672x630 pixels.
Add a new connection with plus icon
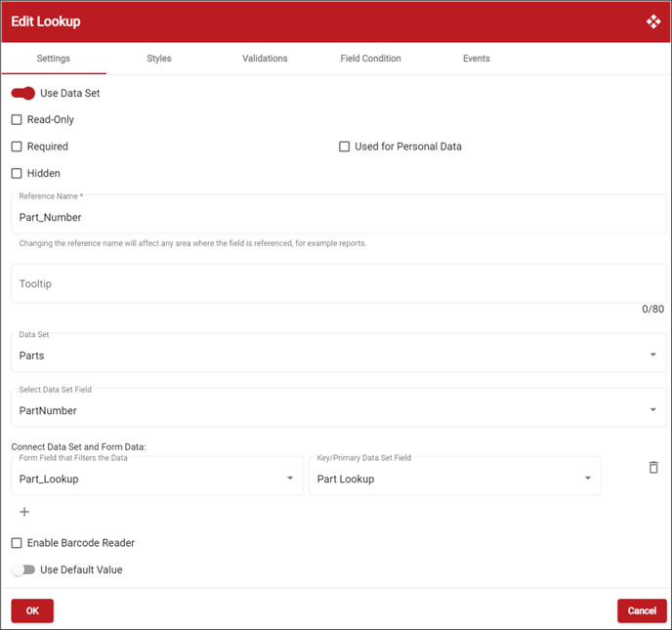tap(24, 512)
